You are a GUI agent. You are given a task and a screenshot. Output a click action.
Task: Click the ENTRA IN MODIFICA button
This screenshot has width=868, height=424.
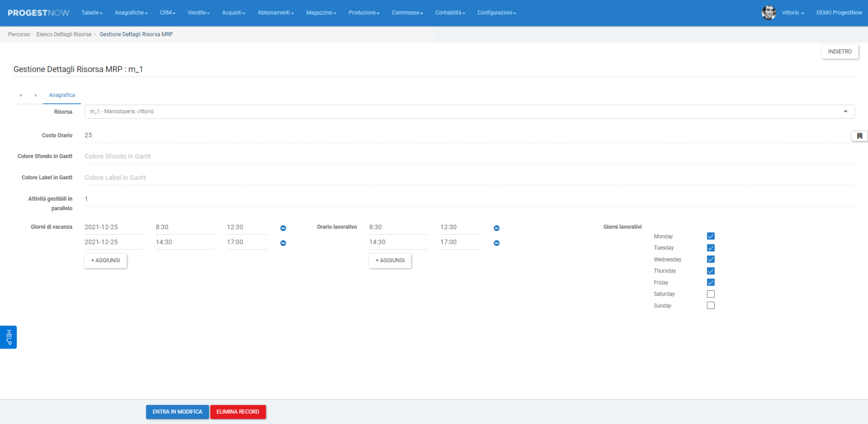pyautogui.click(x=177, y=412)
